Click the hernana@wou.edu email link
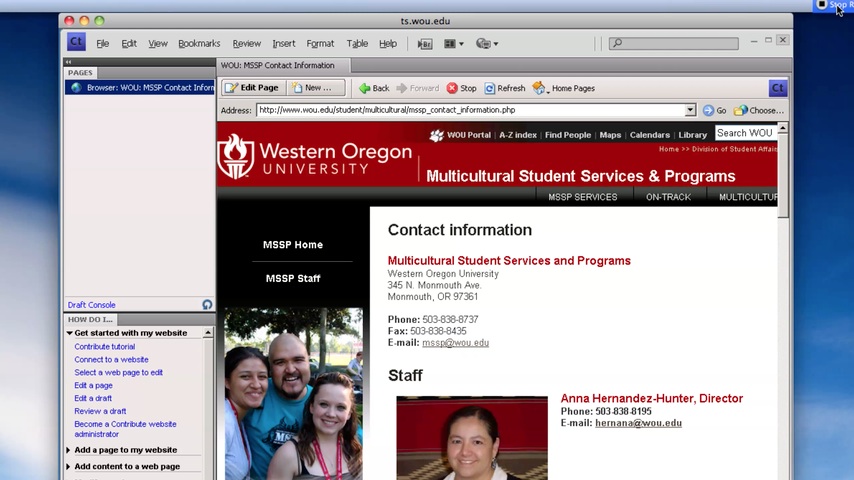The image size is (854, 480). (638, 423)
